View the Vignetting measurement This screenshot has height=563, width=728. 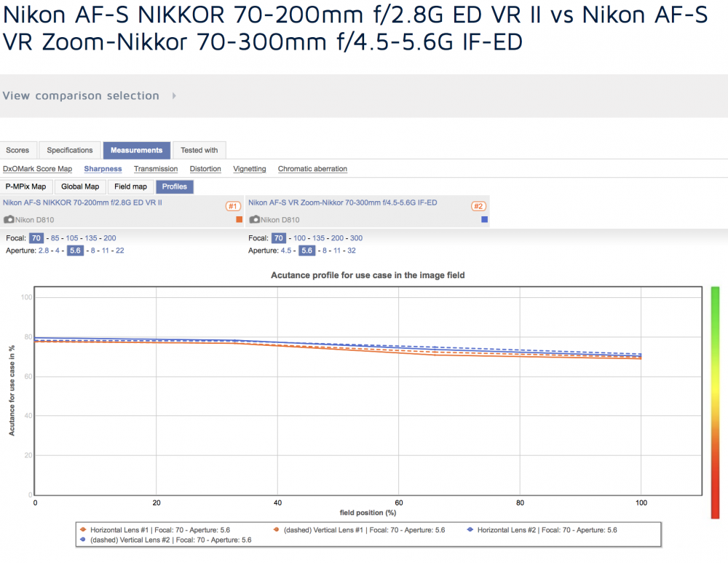tap(249, 169)
